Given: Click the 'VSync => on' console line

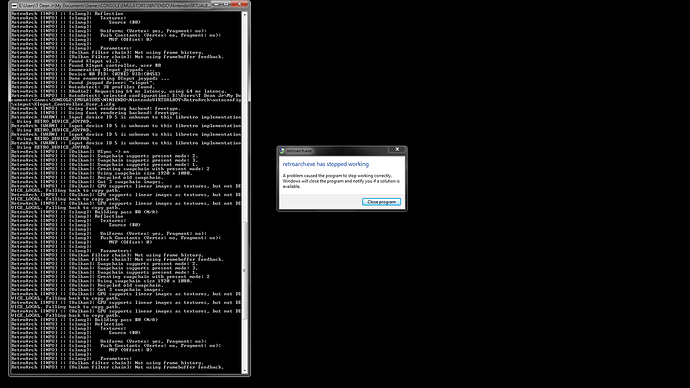Looking at the screenshot, I should pyautogui.click(x=70, y=151).
